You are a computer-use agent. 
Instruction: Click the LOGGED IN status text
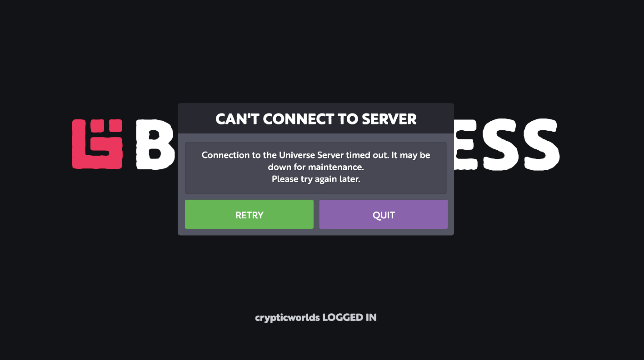[x=349, y=317]
